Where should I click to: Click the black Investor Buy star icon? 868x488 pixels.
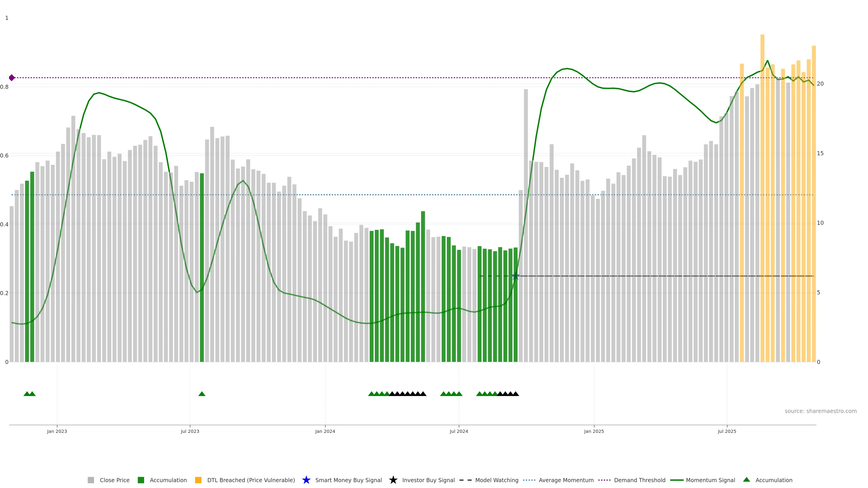pos(393,480)
